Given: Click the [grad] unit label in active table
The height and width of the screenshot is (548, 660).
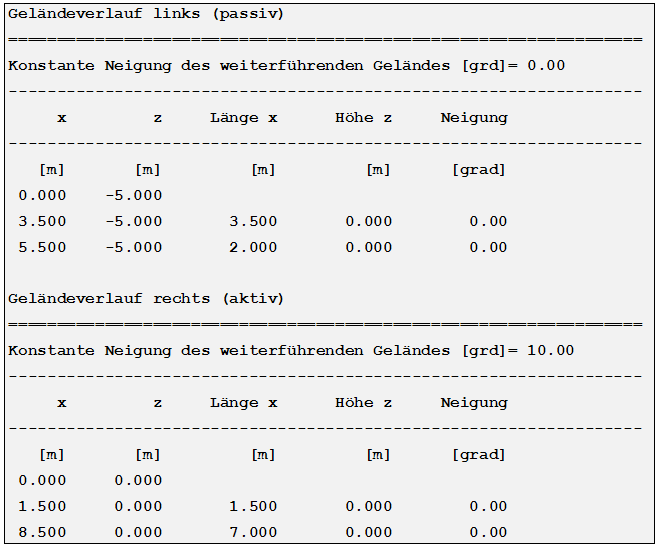Looking at the screenshot, I should (479, 455).
